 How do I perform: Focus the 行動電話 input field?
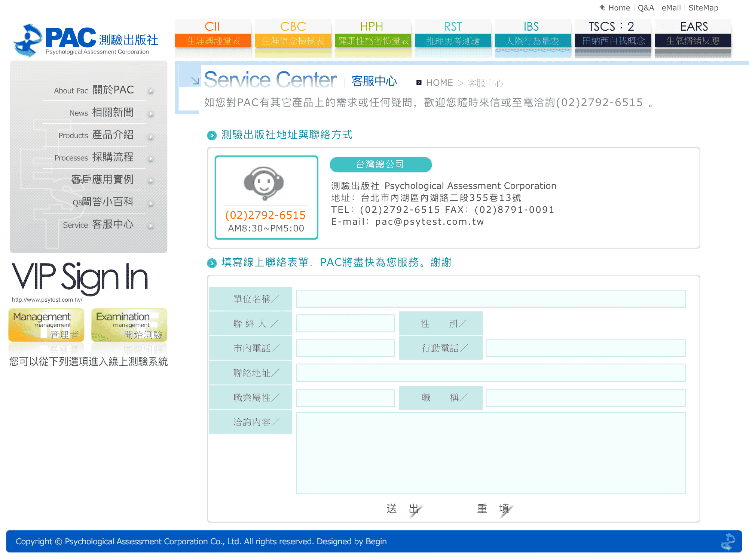[586, 348]
